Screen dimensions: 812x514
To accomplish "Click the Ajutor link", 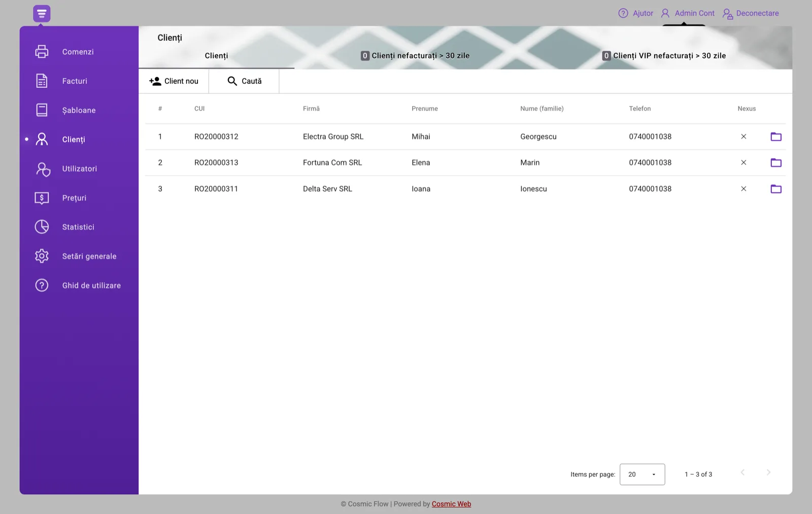I will coord(643,13).
